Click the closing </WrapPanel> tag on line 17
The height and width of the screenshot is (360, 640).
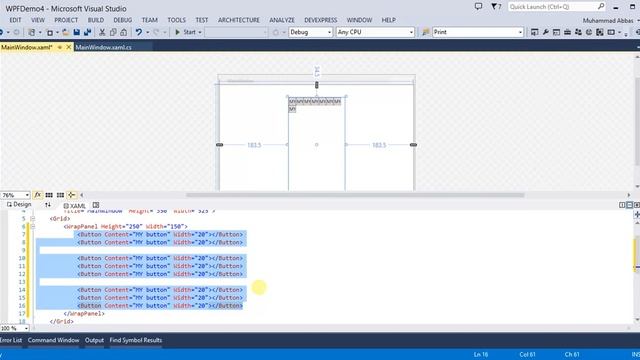[84, 313]
